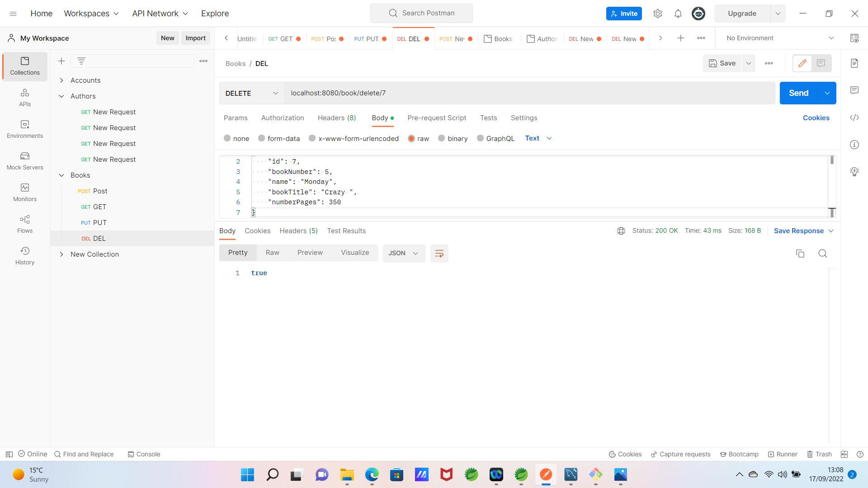Switch to the Params tab

(236, 118)
